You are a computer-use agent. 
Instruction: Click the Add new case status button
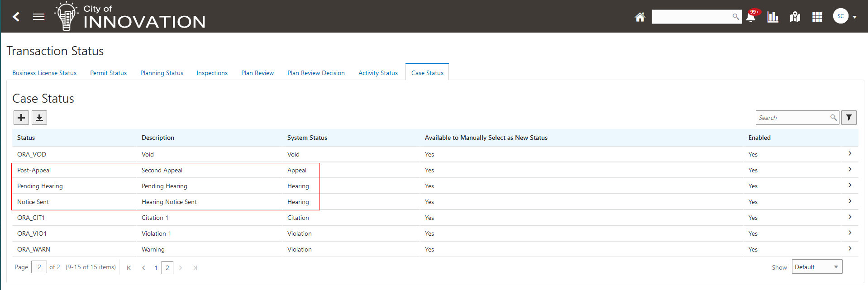[x=21, y=118]
